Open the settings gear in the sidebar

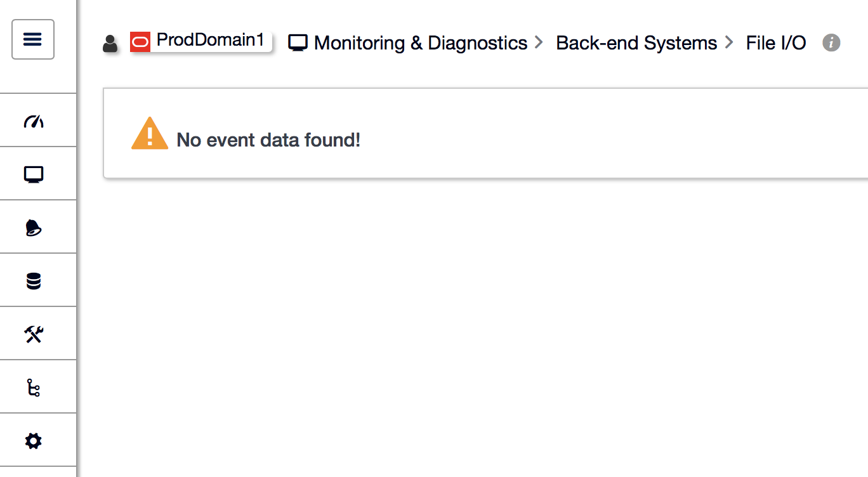[33, 441]
